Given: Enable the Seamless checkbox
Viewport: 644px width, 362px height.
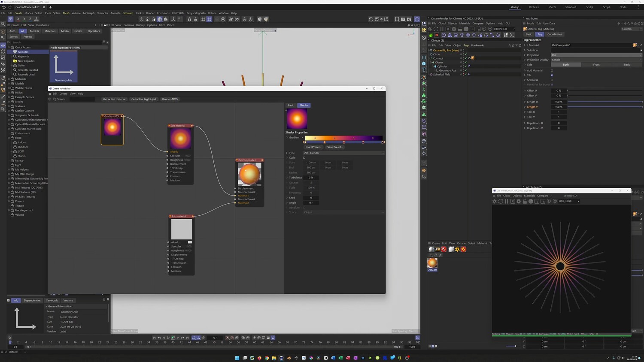Looking at the screenshot, I should (552, 80).
